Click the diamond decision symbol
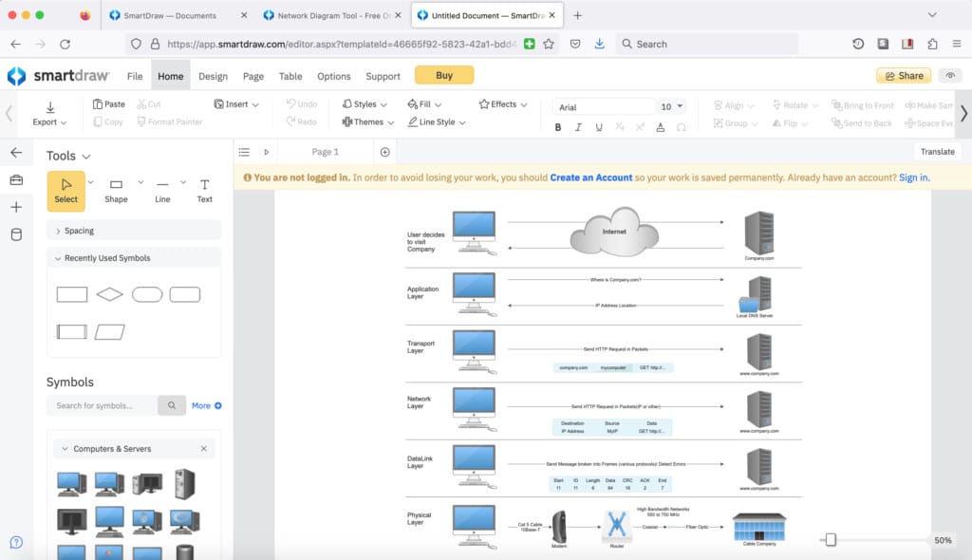The width and height of the screenshot is (972, 560). (x=109, y=294)
